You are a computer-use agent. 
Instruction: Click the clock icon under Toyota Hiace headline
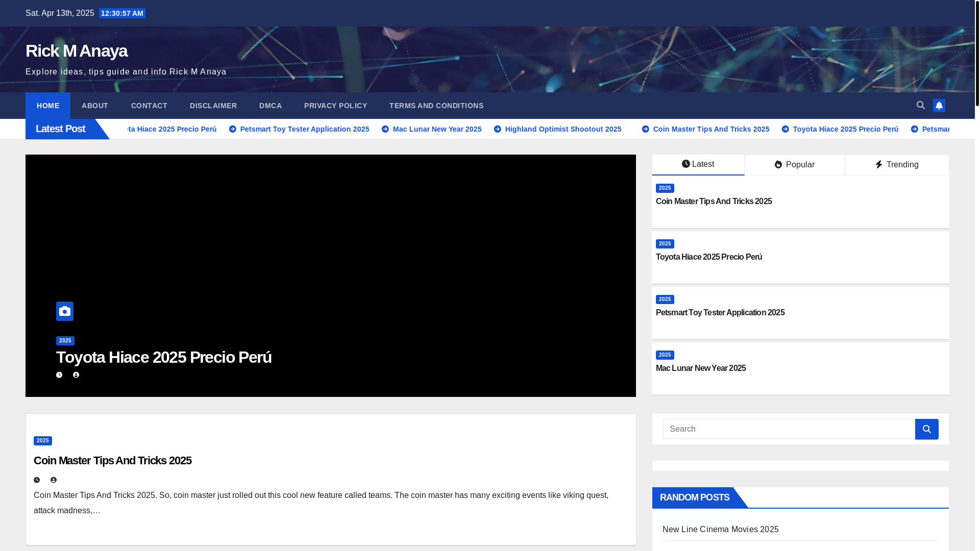pyautogui.click(x=59, y=375)
